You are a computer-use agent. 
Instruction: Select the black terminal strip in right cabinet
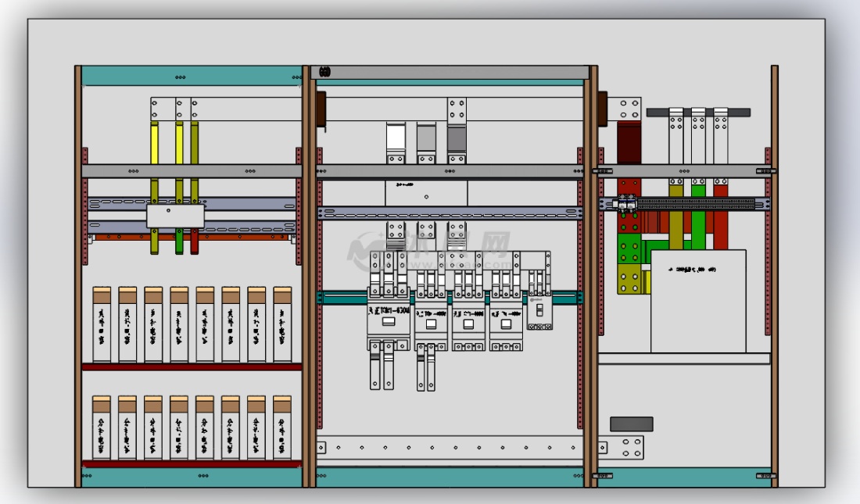click(696, 203)
